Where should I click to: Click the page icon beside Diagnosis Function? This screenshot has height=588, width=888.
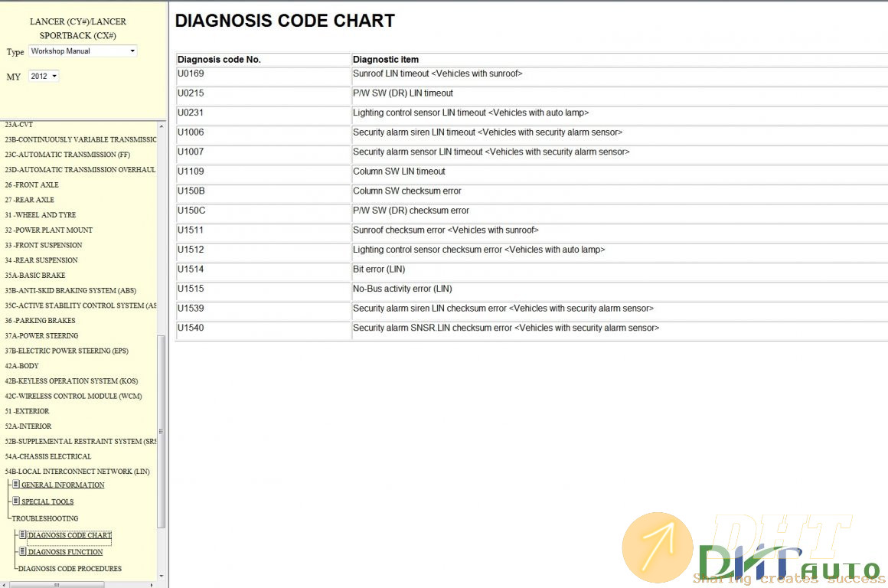coord(23,550)
